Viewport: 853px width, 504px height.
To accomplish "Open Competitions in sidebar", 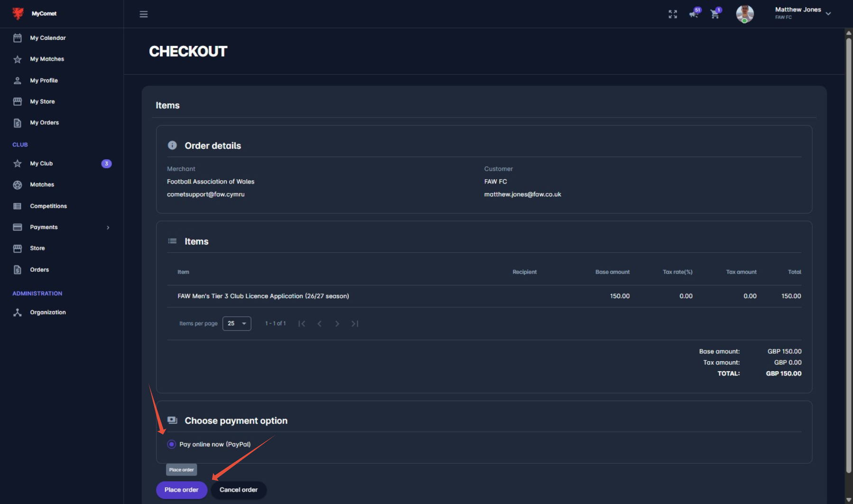I will click(x=48, y=206).
